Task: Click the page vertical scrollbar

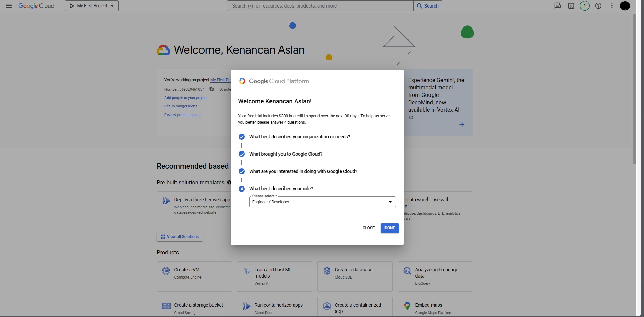Action: [x=634, y=89]
